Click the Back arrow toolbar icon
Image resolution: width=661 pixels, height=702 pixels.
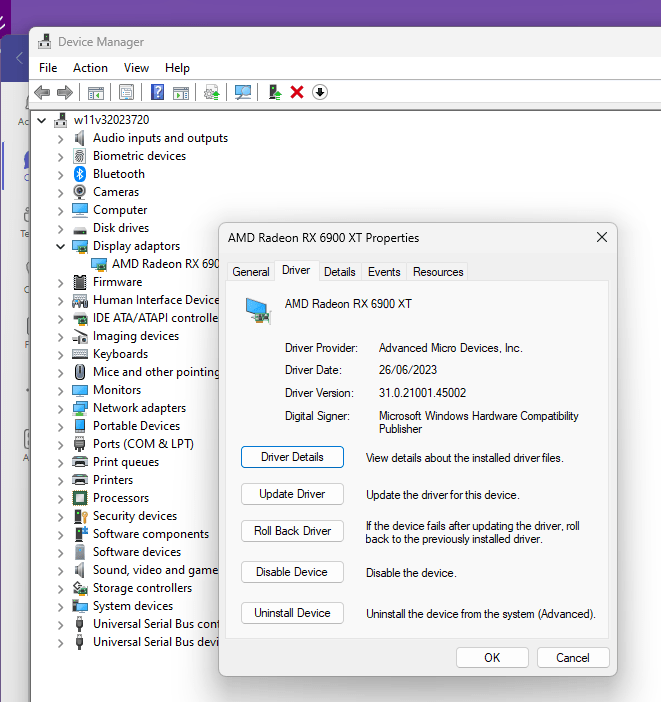pos(42,93)
